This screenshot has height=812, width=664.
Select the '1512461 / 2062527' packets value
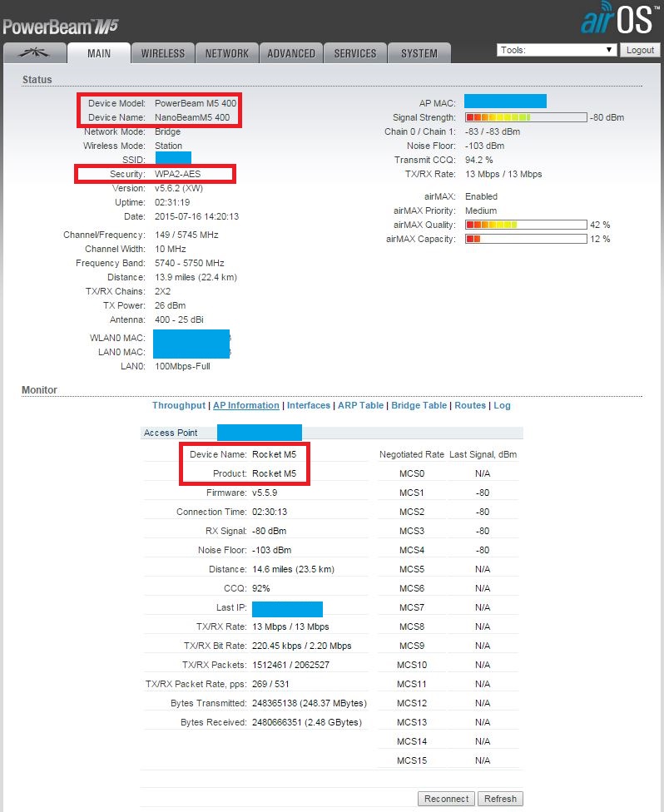290,665
